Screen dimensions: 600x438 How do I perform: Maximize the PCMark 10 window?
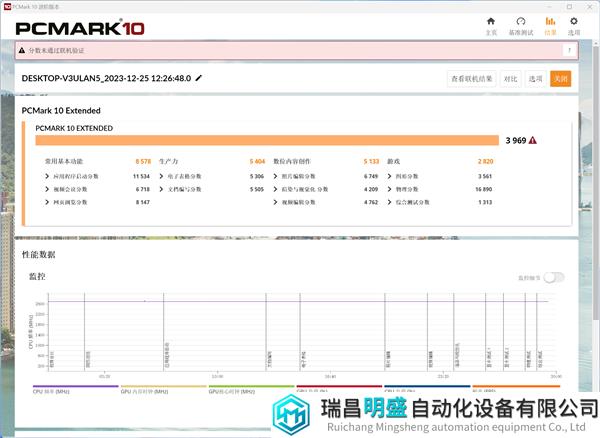coord(569,7)
